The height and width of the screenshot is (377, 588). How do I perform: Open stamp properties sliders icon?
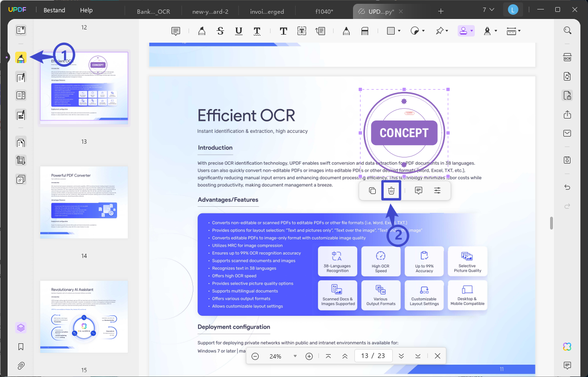437,191
